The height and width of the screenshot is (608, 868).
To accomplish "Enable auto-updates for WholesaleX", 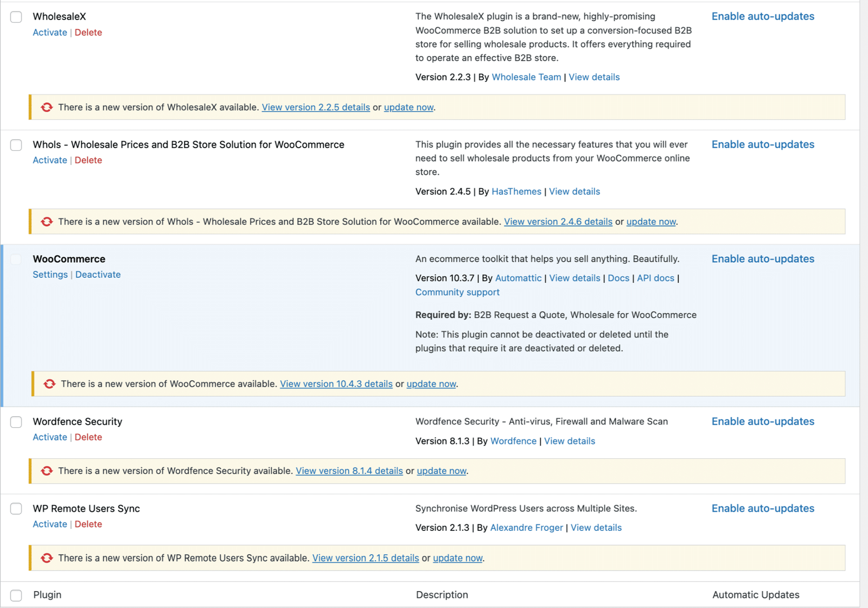I will click(x=763, y=16).
